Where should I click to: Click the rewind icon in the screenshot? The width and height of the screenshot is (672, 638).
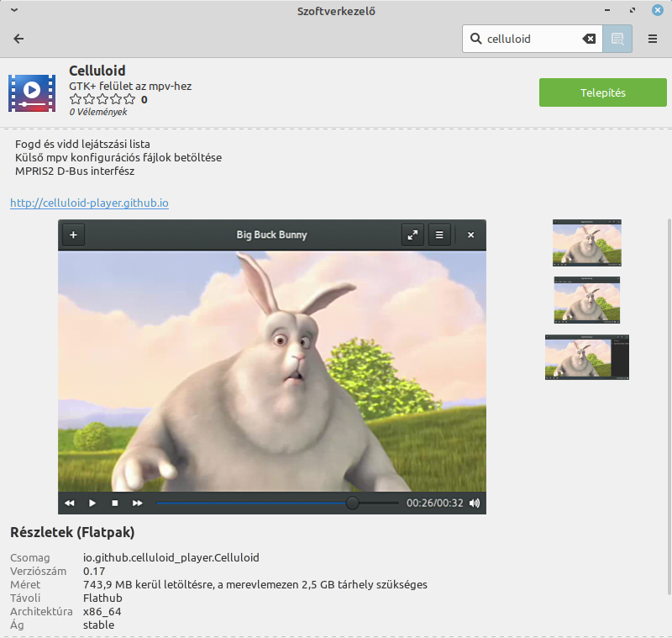(70, 503)
